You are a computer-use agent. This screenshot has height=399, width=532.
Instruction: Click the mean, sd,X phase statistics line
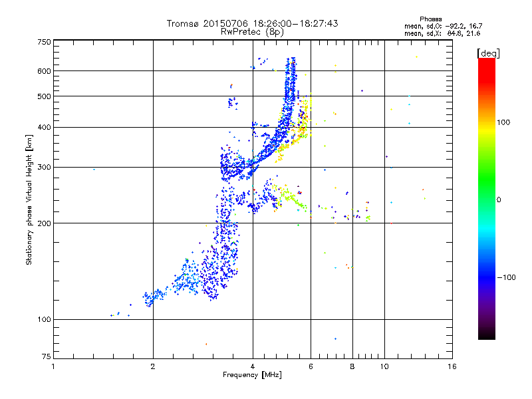pos(442,34)
